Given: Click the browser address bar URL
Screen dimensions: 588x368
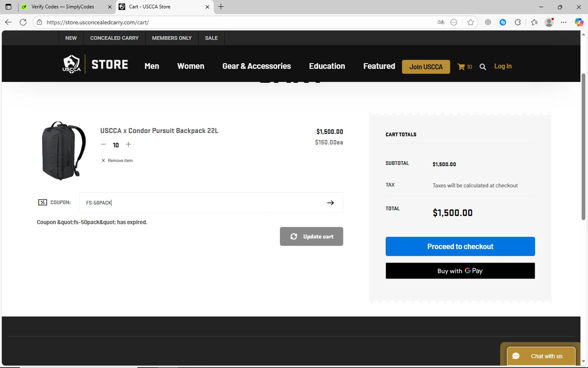Looking at the screenshot, I should 98,22.
